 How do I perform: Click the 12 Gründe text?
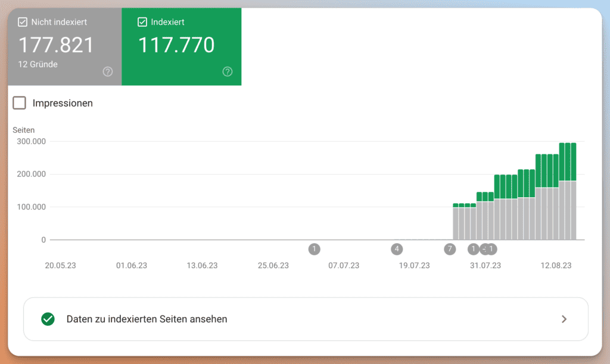point(38,64)
